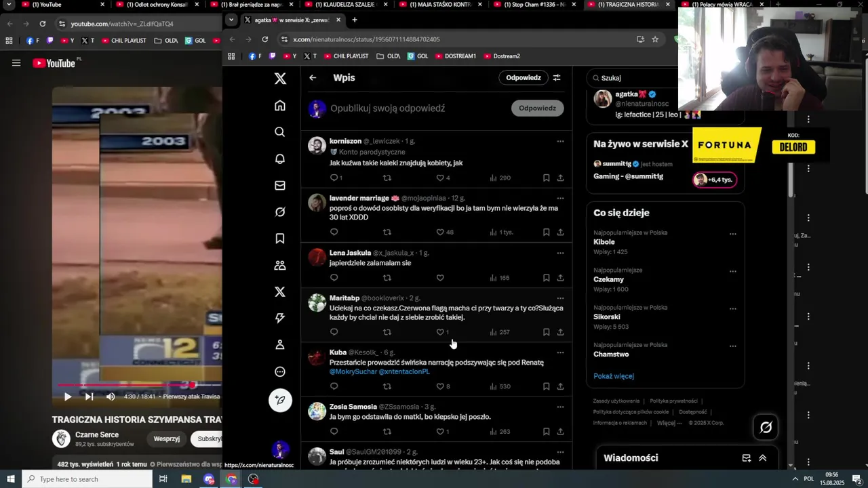Seek on the YouTube progress bar

(x=139, y=385)
